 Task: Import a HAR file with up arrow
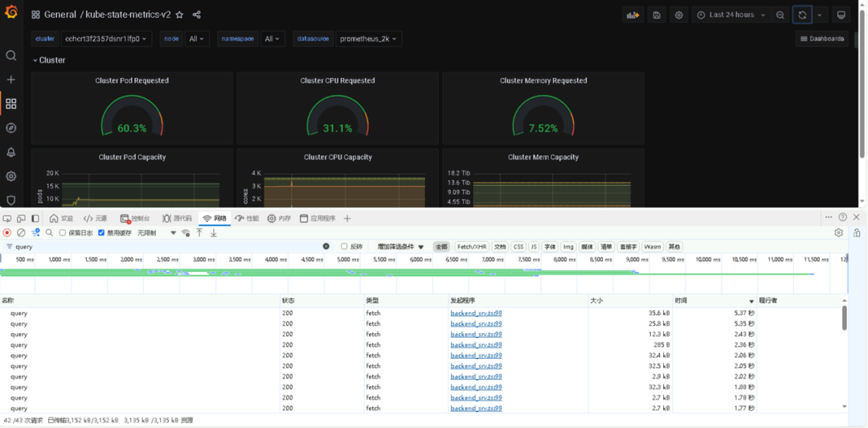click(x=199, y=233)
